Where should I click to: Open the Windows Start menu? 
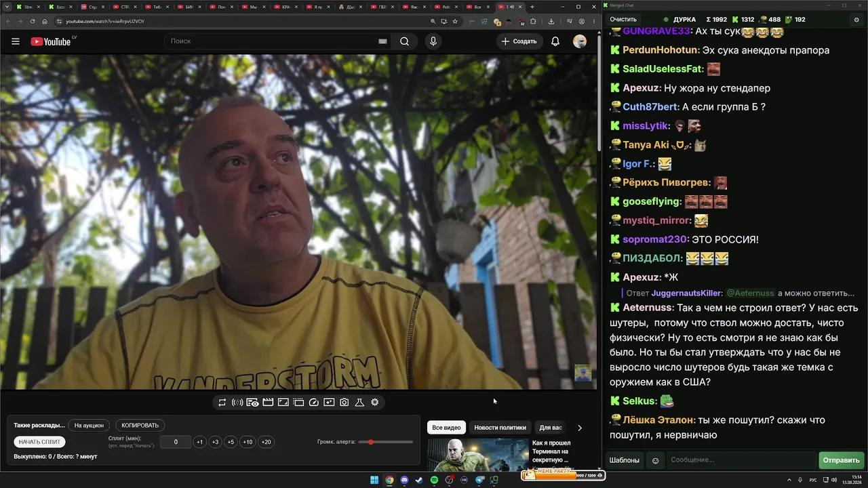[x=374, y=480]
